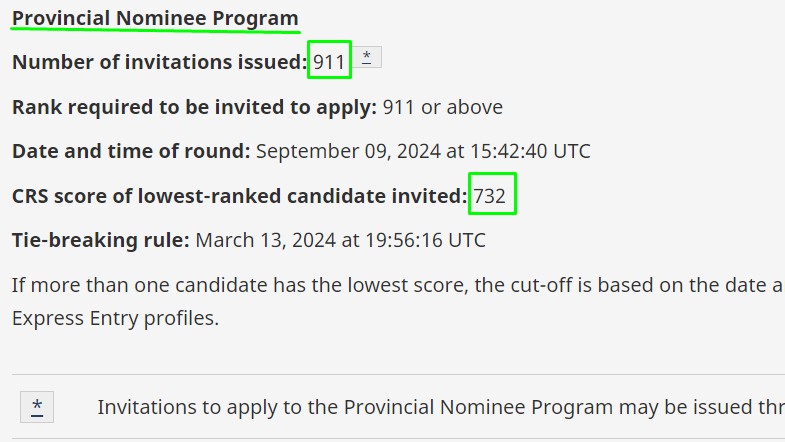This screenshot has width=785, height=442.
Task: Click the 'Number of invitations issued' label
Action: [x=159, y=62]
